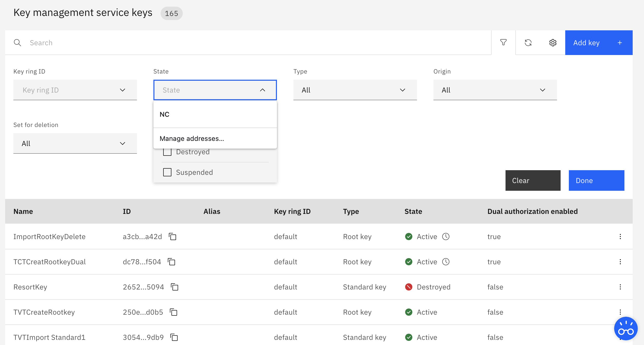Viewport: 644px width, 345px height.
Task: Open the filter options icon
Action: pyautogui.click(x=504, y=42)
